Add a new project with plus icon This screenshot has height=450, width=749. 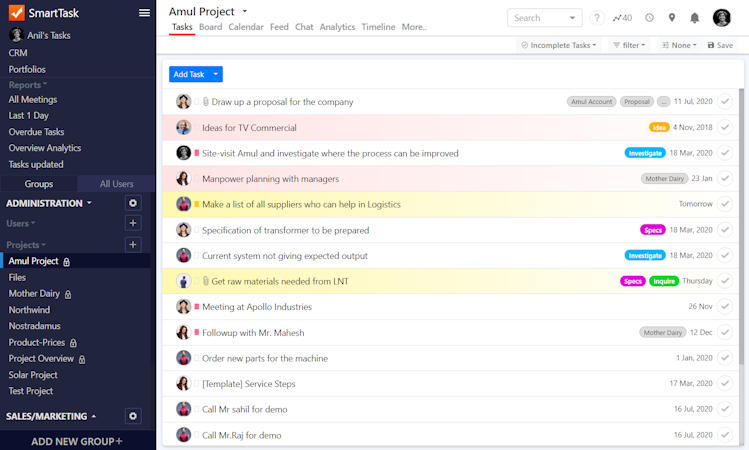(133, 245)
